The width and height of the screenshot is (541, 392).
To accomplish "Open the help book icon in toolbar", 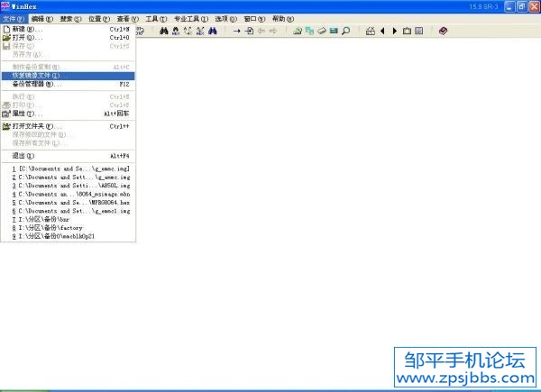I will tap(442, 31).
